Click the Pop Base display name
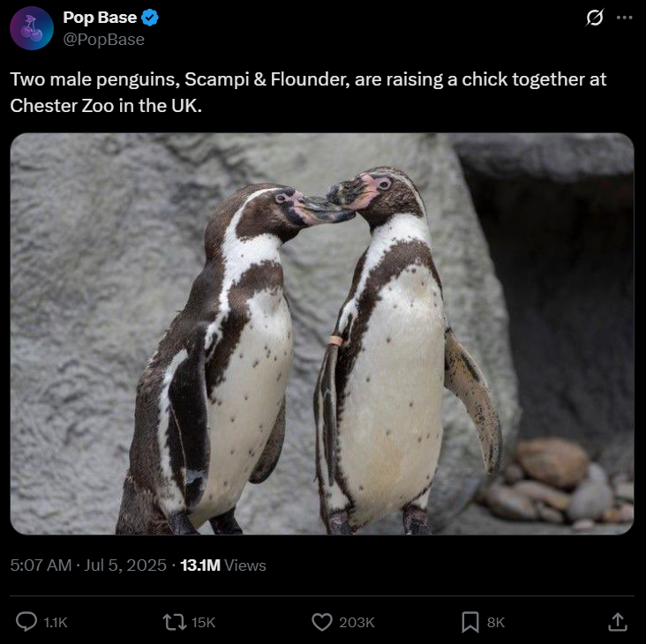Image resolution: width=646 pixels, height=644 pixels. click(x=100, y=18)
